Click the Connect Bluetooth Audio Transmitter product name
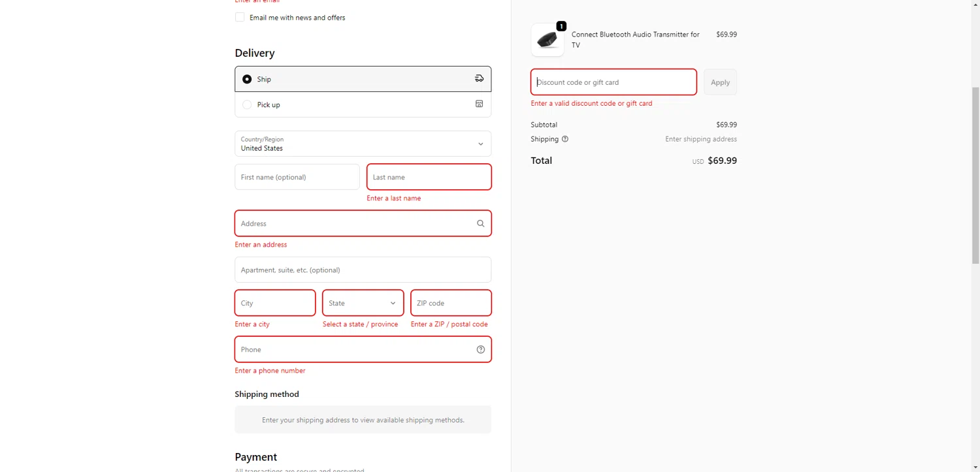The height and width of the screenshot is (472, 980). click(x=636, y=40)
